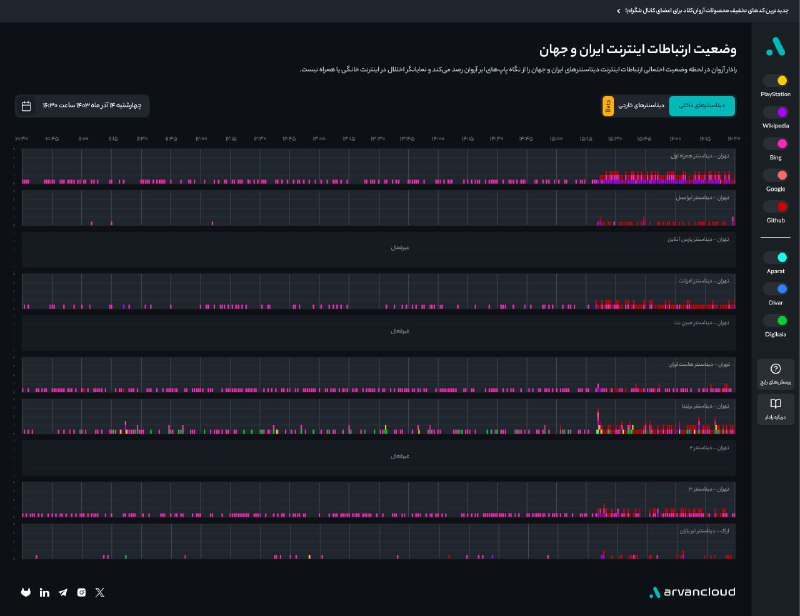Click the Pars Online (پارس آنلاین) datacenter label

point(698,239)
